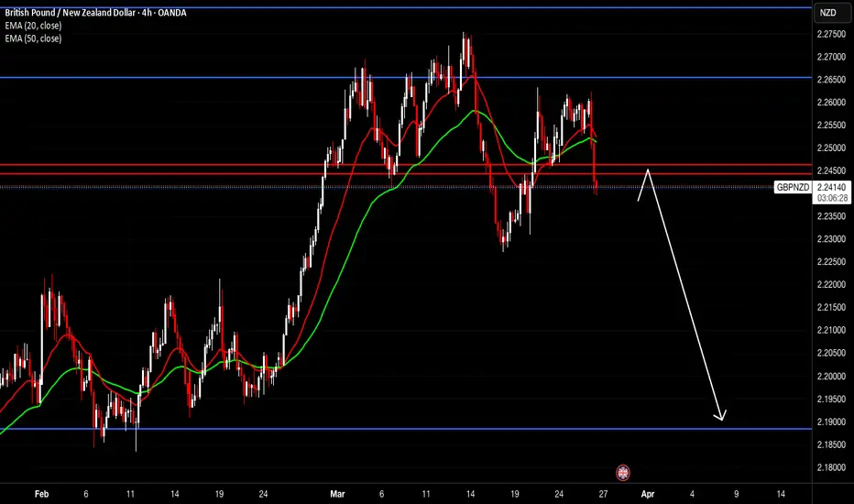Viewport: 854px width, 504px height.
Task: Select the EMA (50, close) indicator label
Action: (x=33, y=38)
